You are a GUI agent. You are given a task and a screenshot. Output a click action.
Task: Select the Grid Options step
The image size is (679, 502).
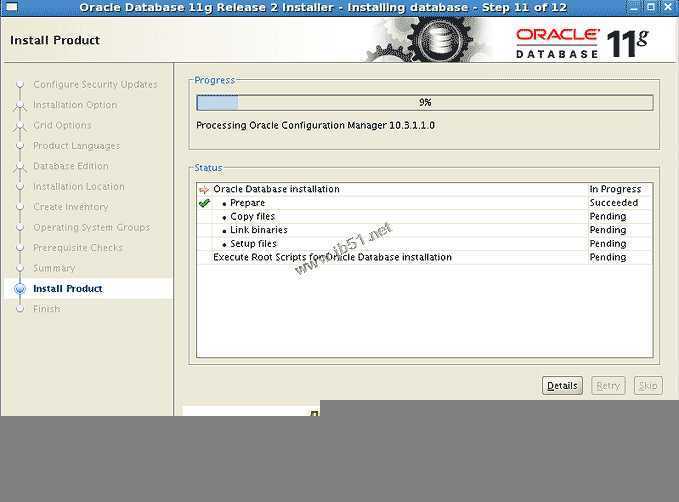click(62, 125)
